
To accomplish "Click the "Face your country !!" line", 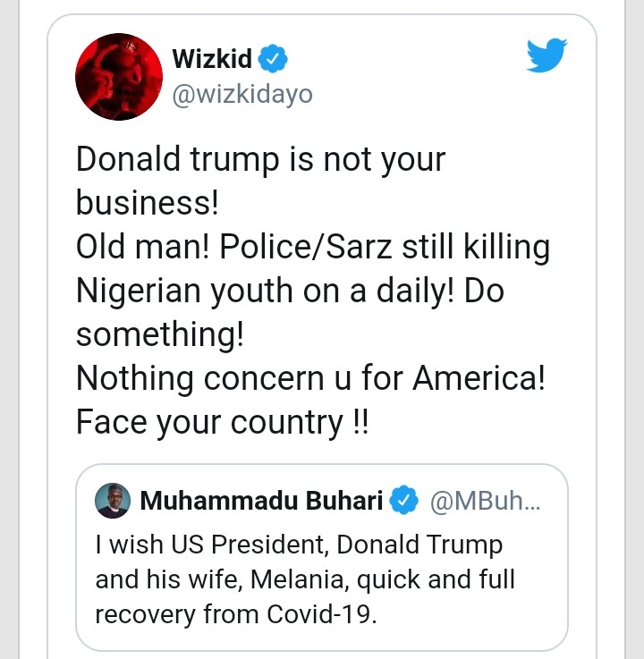I will click(223, 421).
